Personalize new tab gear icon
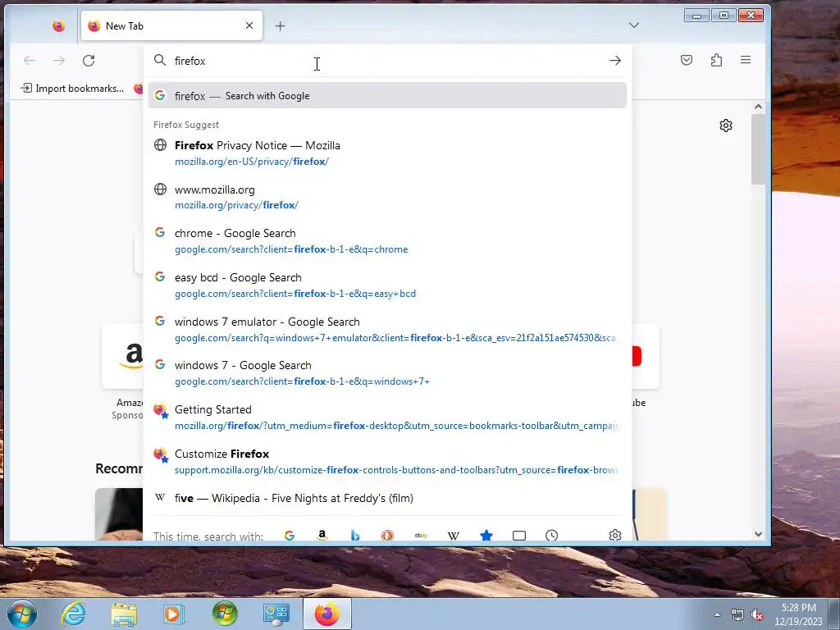 point(726,126)
